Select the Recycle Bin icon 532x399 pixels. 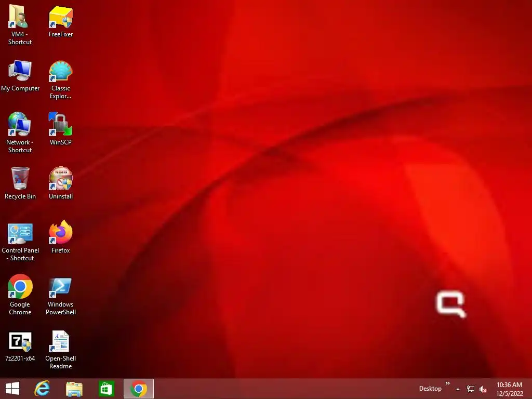click(x=20, y=178)
